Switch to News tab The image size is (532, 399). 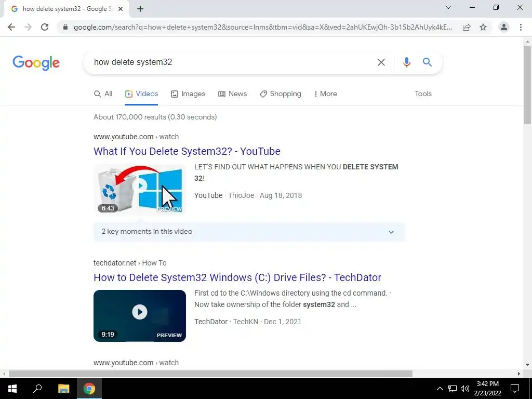[x=232, y=94]
